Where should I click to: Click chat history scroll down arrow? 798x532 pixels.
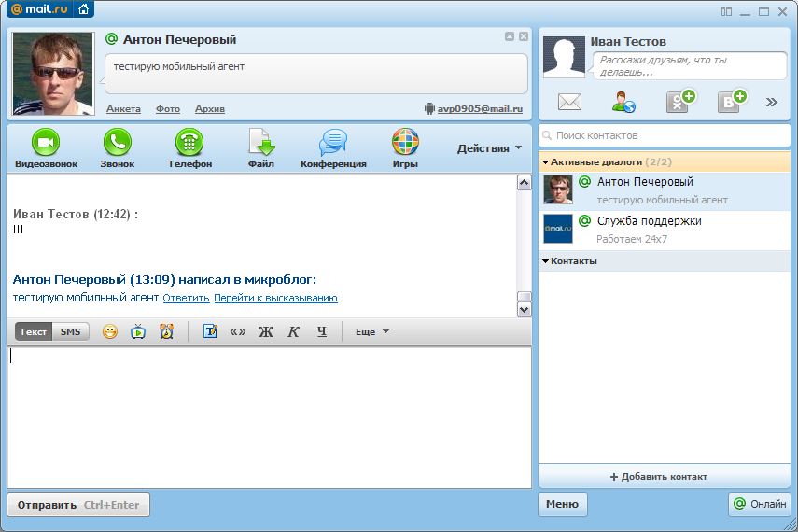pyautogui.click(x=525, y=310)
